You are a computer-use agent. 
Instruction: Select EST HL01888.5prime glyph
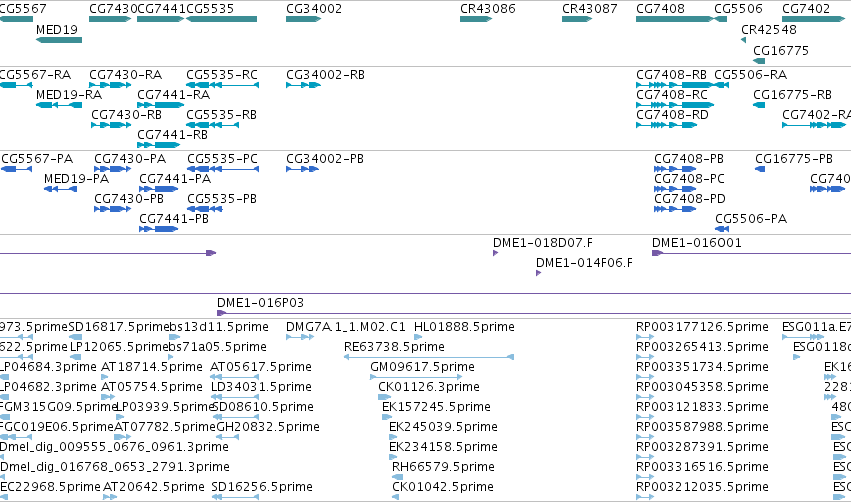pyautogui.click(x=418, y=337)
